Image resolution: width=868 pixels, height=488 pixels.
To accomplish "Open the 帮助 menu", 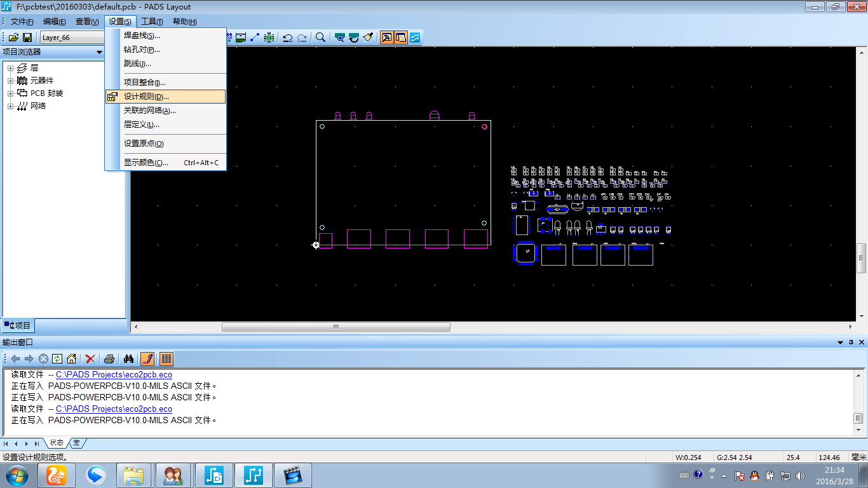I will click(184, 22).
